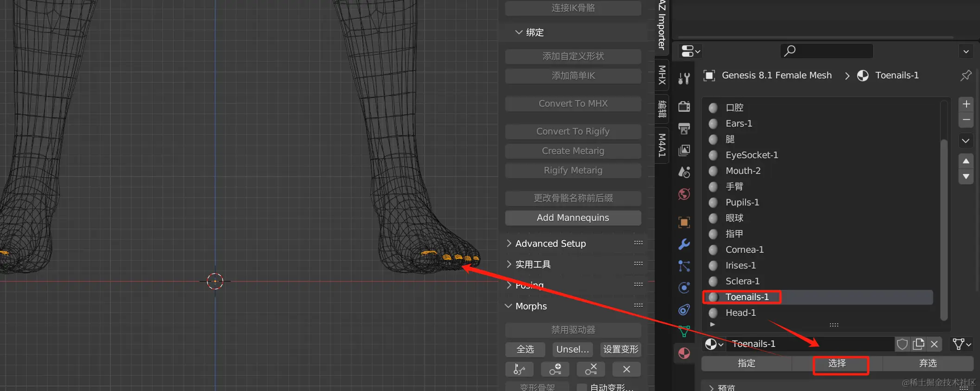Switch to the 编辑 sidebar tab
980x391 pixels.
click(662, 109)
